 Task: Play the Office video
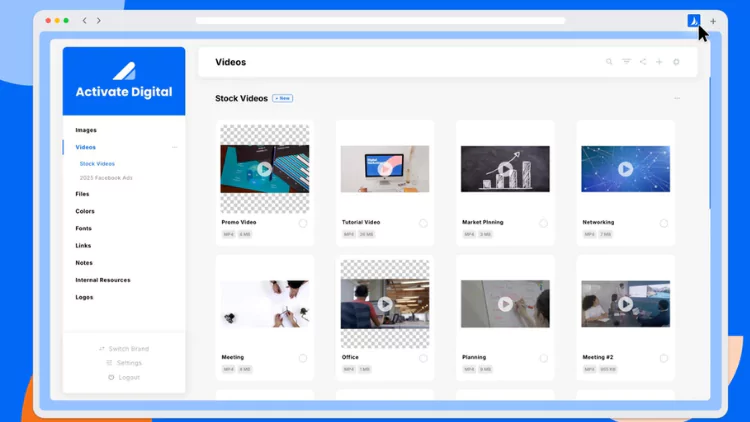[x=385, y=304]
